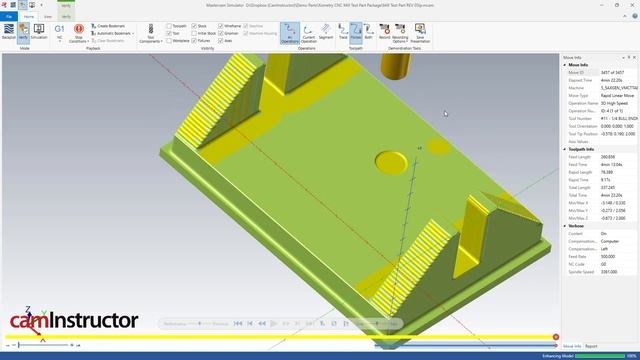Click the Feed Rate '500.000' value

(608, 257)
